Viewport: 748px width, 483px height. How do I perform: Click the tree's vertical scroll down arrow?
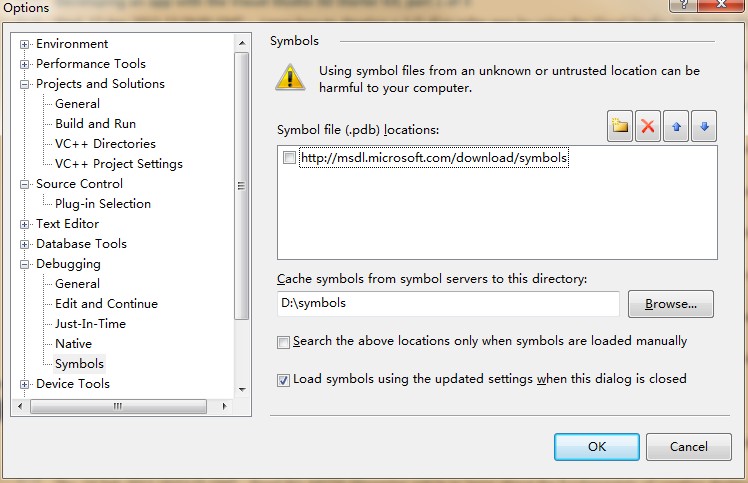coord(242,389)
